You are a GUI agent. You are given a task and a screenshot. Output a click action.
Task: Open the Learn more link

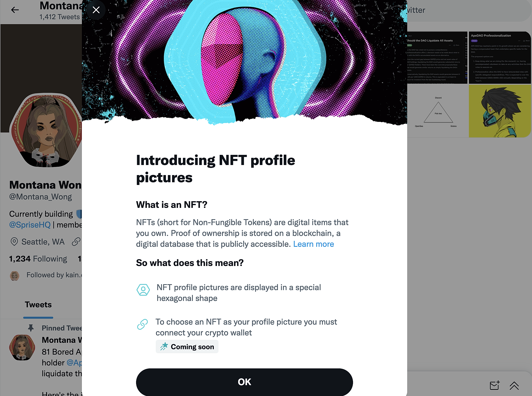click(x=313, y=244)
